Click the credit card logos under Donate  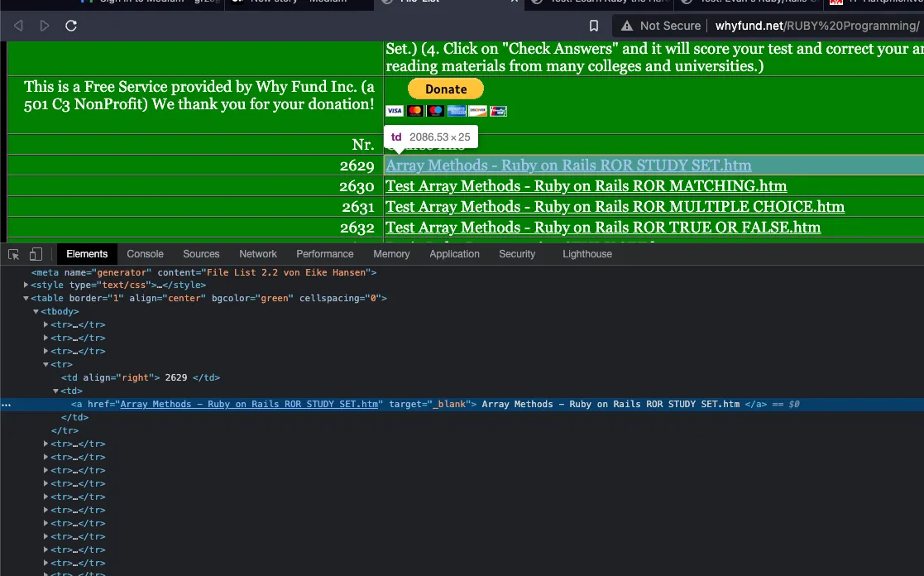pos(446,111)
